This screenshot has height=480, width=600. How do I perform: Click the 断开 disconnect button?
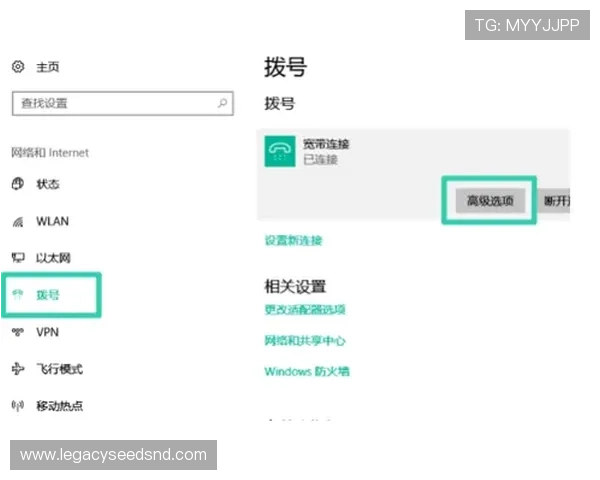pos(554,201)
